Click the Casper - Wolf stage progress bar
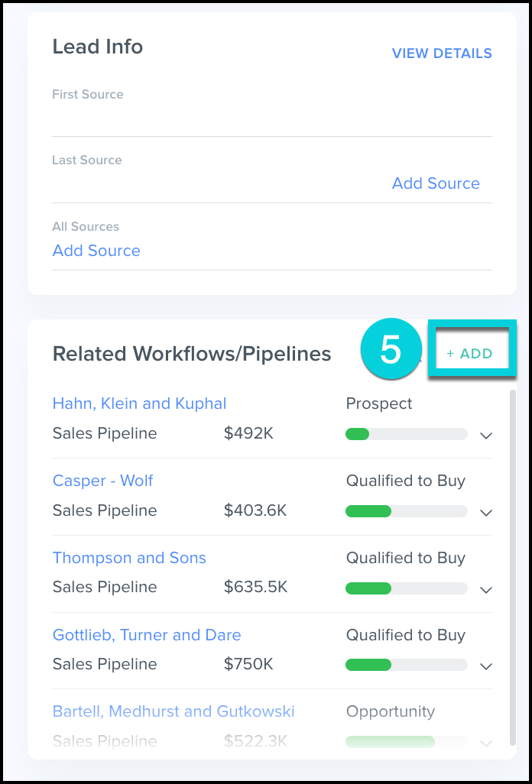This screenshot has width=532, height=784. point(406,511)
